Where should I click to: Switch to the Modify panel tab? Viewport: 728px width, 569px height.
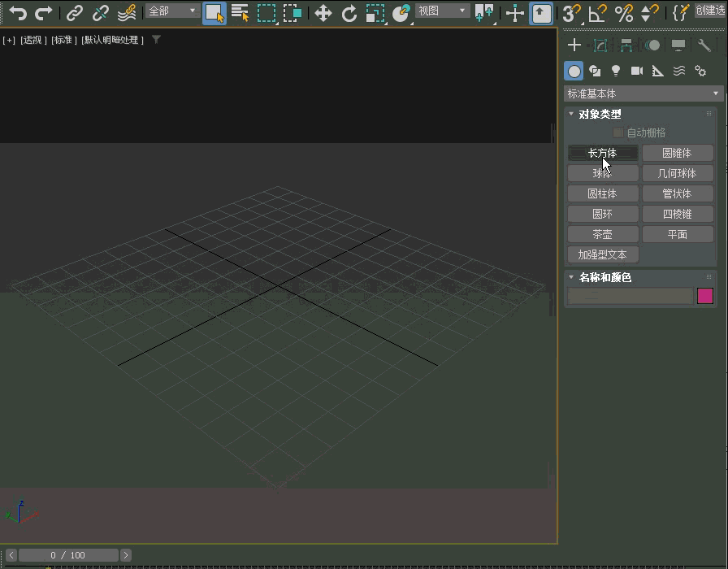tap(600, 45)
